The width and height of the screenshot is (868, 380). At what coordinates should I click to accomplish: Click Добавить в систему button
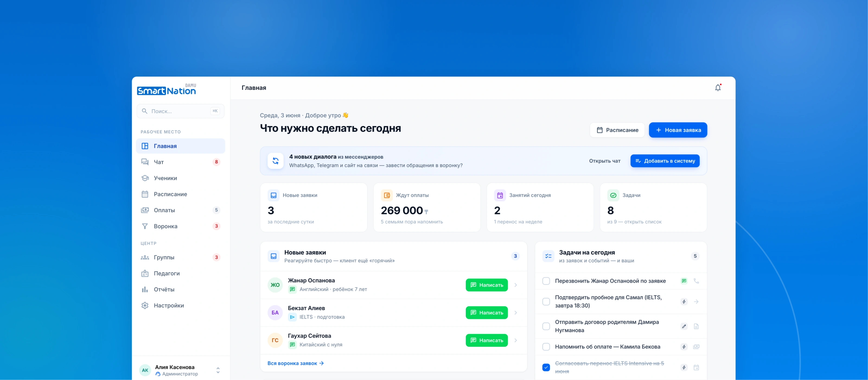point(665,161)
